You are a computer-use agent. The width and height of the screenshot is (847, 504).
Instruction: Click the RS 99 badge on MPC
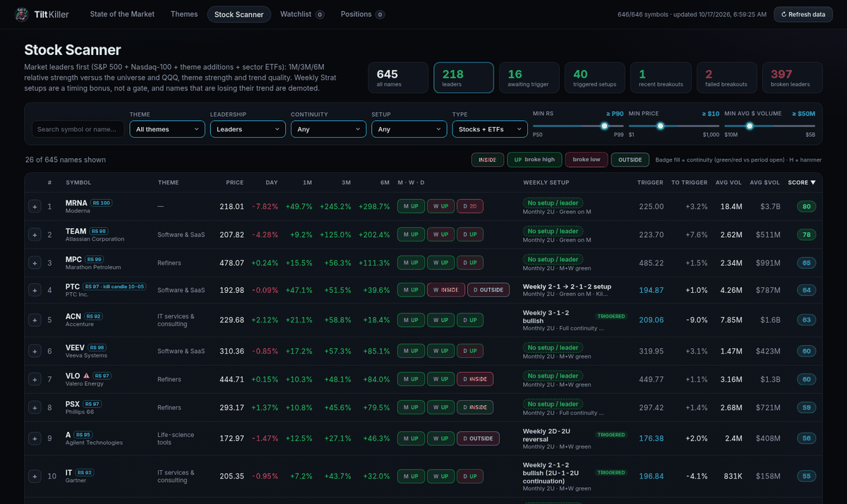tap(93, 259)
